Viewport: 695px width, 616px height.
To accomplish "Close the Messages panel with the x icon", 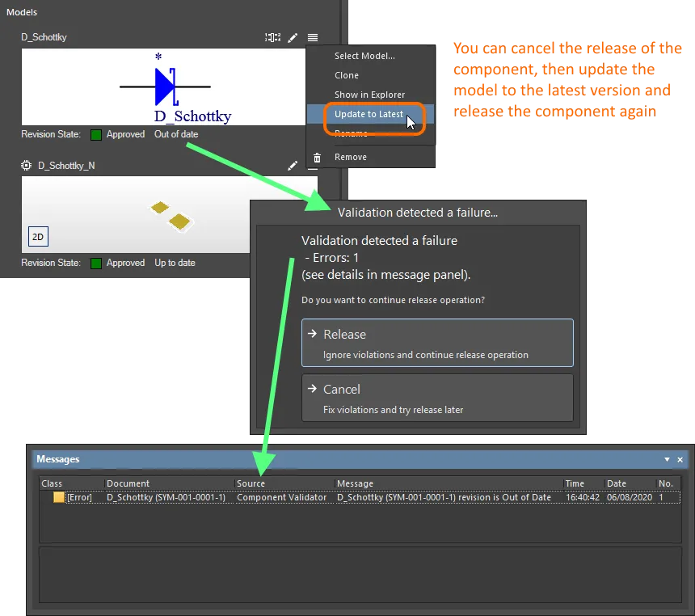I will (678, 459).
